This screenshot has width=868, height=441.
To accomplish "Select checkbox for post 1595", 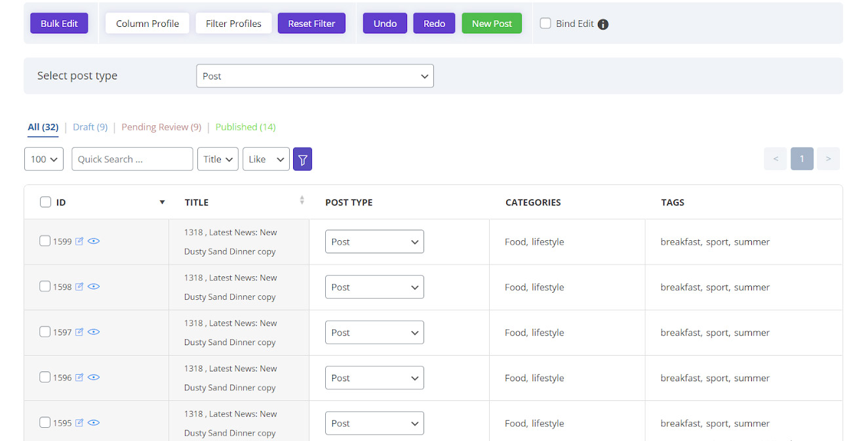I will (45, 422).
